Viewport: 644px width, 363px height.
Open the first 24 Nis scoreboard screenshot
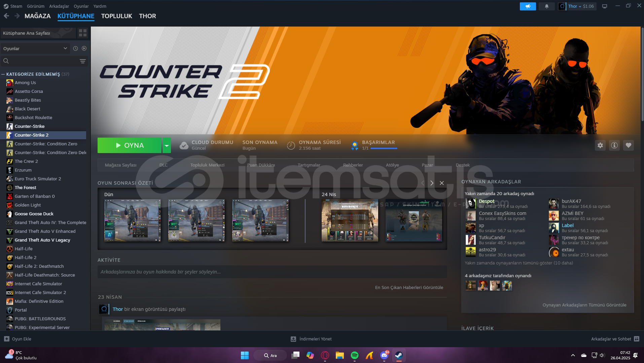350,220
